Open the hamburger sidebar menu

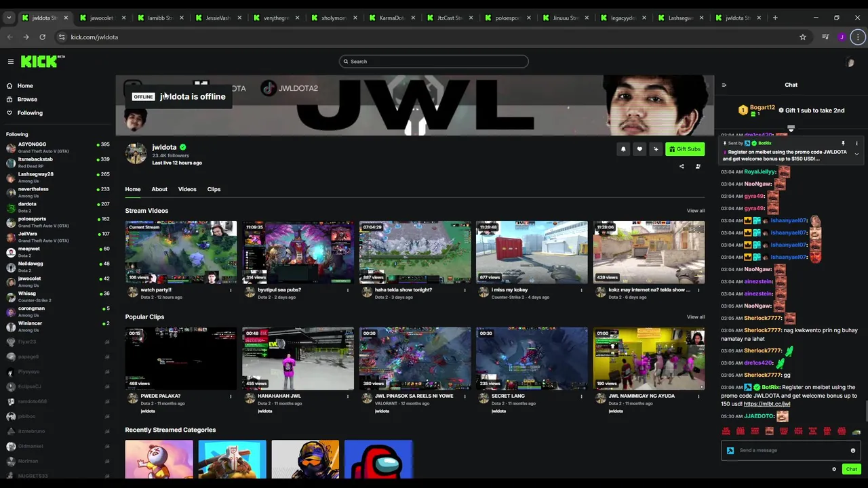click(x=11, y=62)
